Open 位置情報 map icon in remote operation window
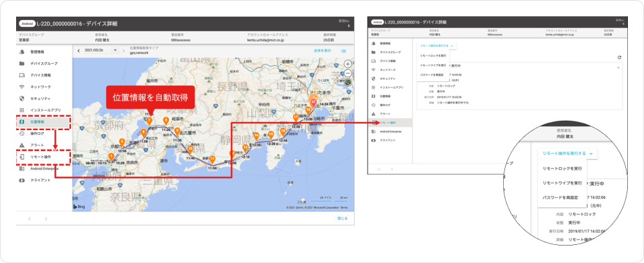 (x=374, y=96)
